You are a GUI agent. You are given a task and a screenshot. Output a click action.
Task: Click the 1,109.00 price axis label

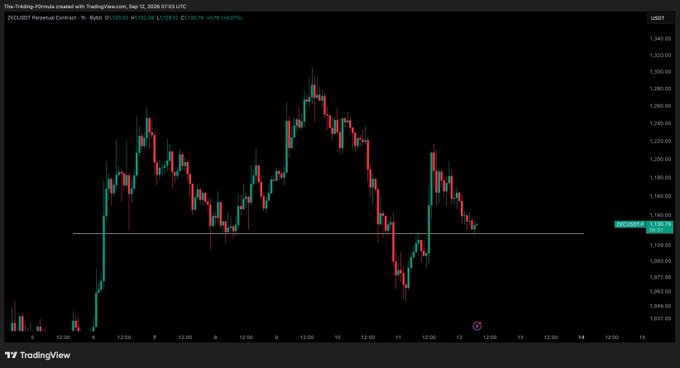point(660,245)
